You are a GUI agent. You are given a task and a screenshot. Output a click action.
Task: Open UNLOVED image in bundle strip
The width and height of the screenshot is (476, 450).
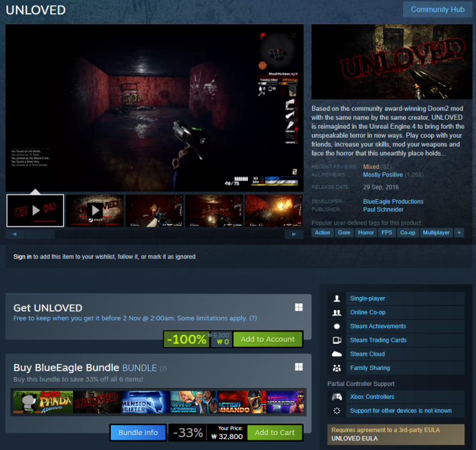tap(97, 402)
